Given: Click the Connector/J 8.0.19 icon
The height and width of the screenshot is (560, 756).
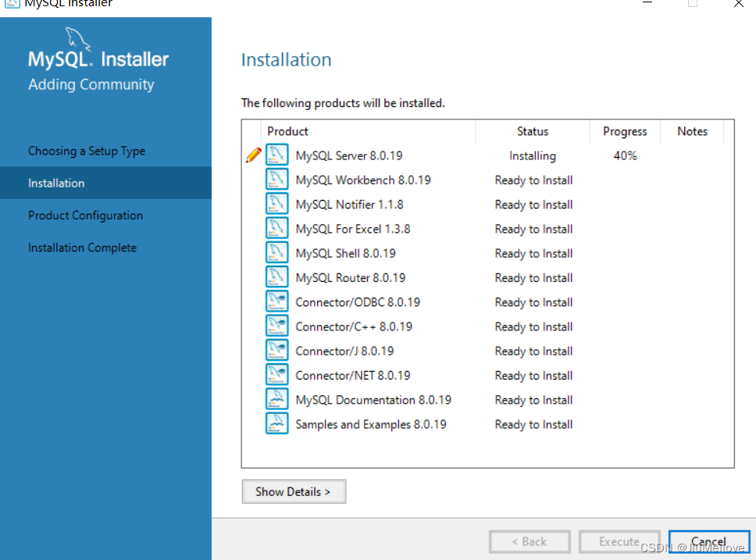Looking at the screenshot, I should (x=276, y=351).
